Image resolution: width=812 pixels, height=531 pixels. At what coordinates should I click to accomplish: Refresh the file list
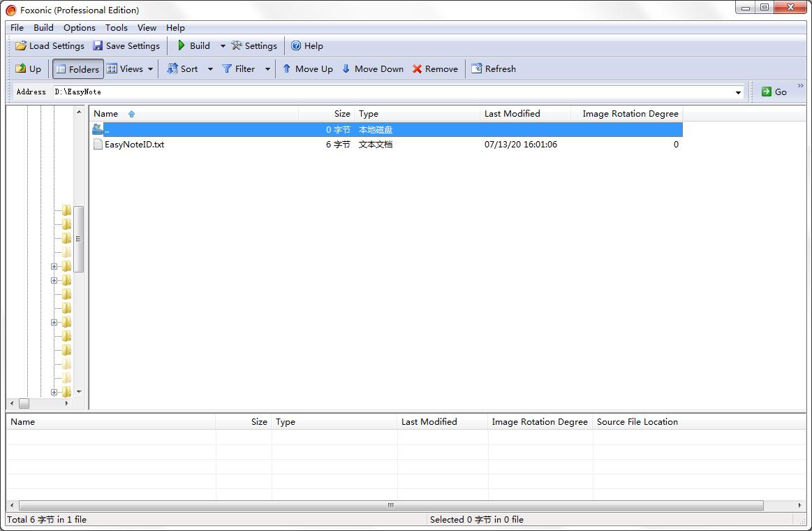pyautogui.click(x=494, y=69)
